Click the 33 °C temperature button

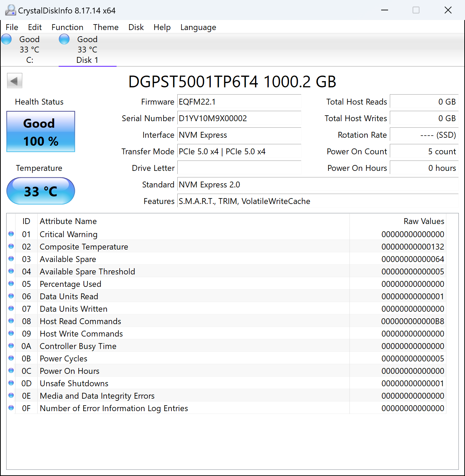coord(41,191)
